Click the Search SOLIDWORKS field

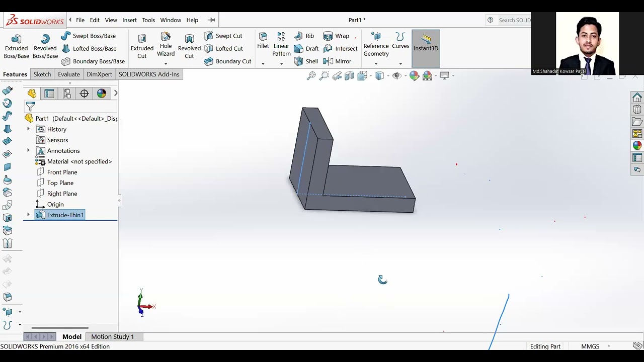pyautogui.click(x=514, y=20)
